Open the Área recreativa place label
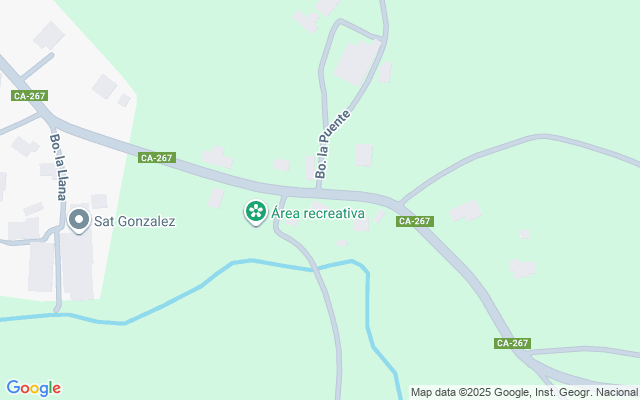 [318, 213]
